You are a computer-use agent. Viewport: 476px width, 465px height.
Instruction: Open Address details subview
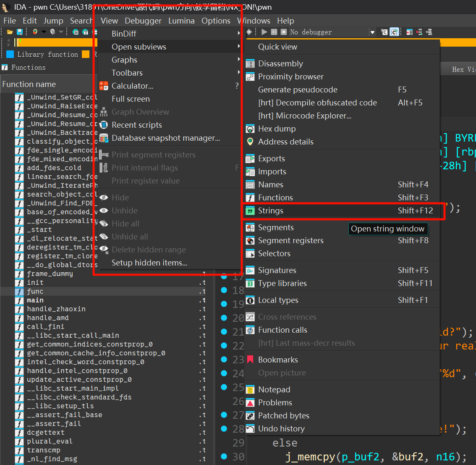342,142
